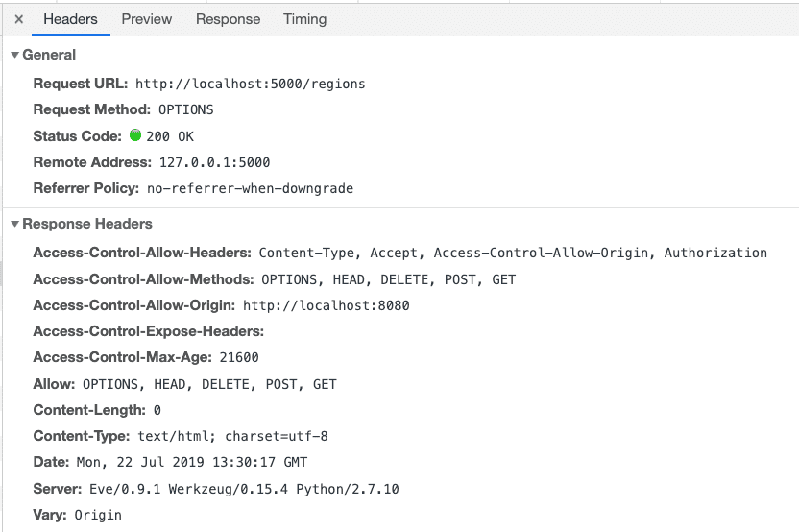The image size is (799, 532).
Task: Click the Content-Type text/html value
Action: click(232, 436)
